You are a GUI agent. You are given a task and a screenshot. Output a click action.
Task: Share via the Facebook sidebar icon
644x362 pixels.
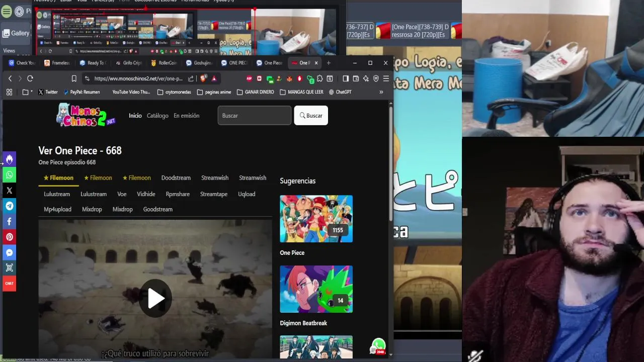9,222
